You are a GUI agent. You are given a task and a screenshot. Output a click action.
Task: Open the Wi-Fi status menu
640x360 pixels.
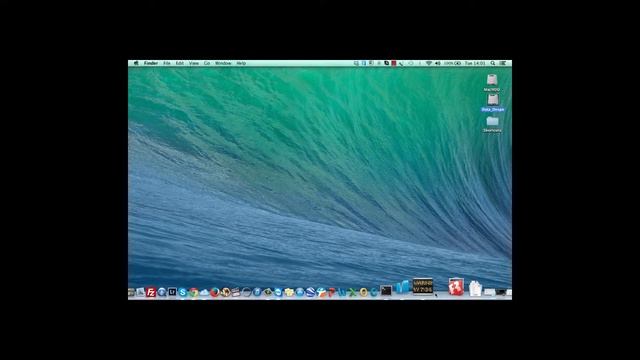click(429, 63)
